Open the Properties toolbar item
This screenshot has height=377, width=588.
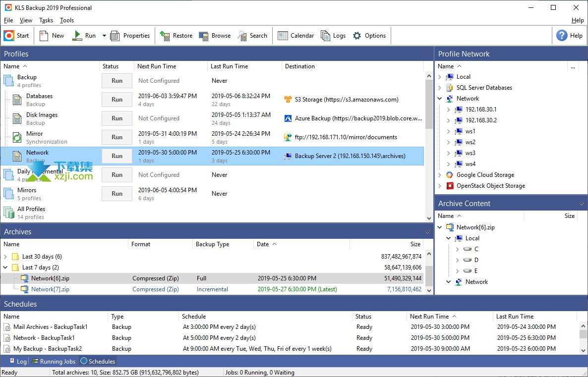coord(130,36)
